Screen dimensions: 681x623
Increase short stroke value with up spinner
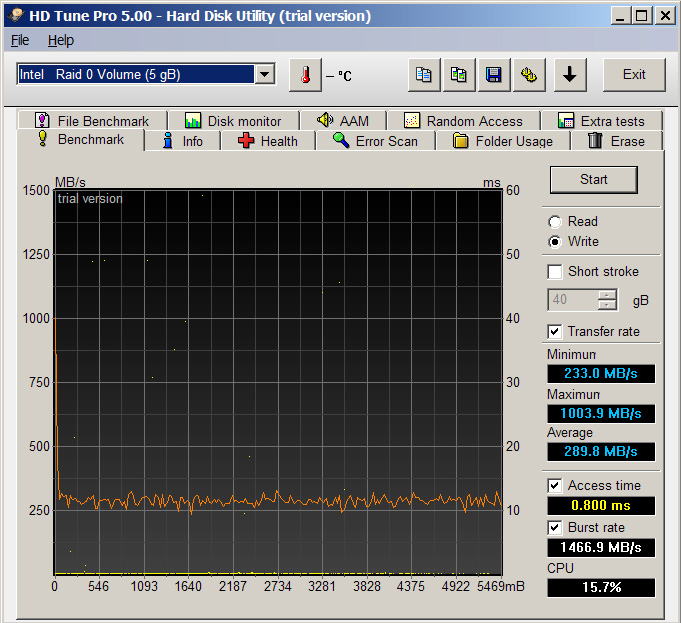(x=607, y=295)
